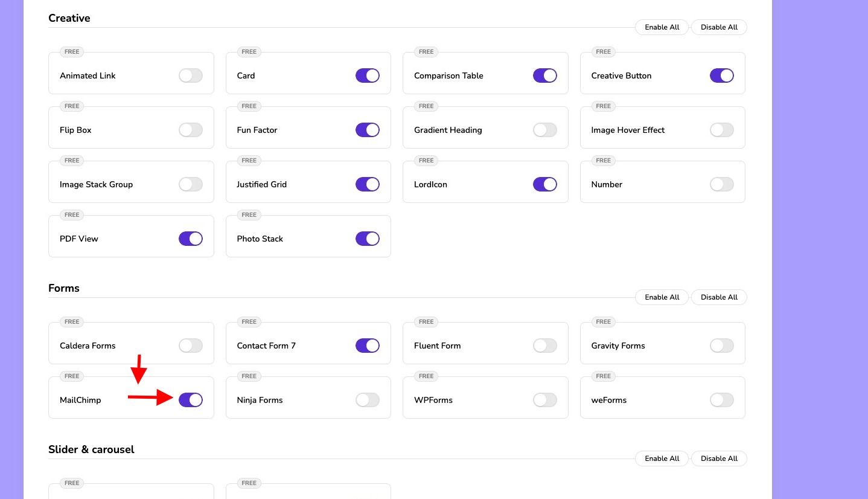Disable the Card widget toggle

coord(368,76)
